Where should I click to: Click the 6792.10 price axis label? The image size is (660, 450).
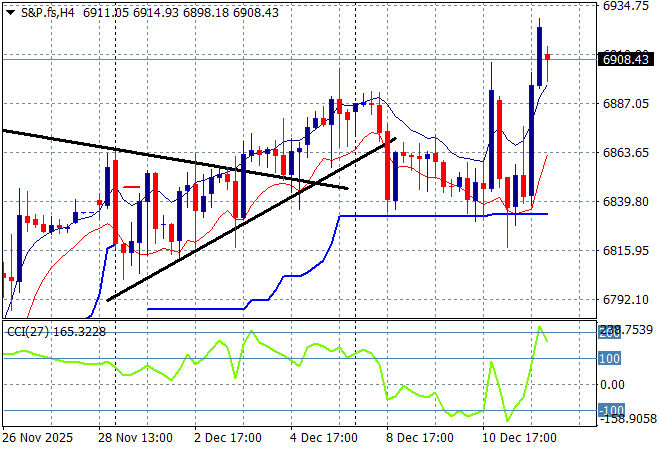pos(626,300)
